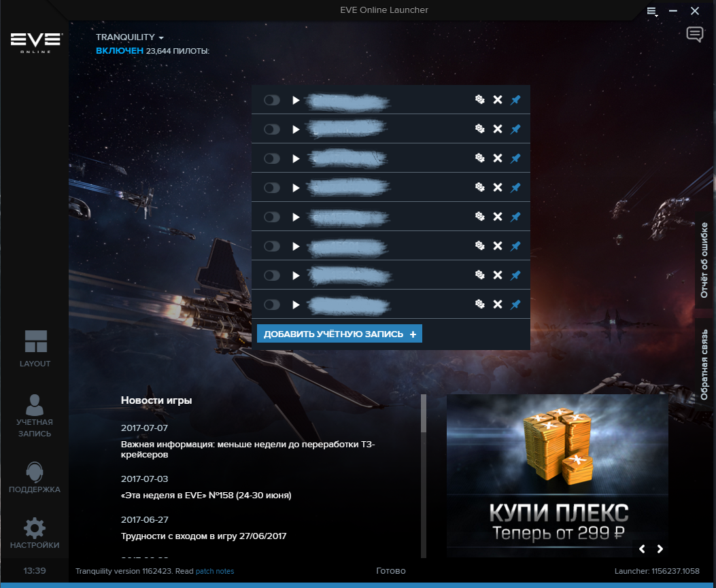Click the EVE Online logo
Viewport: 716px width, 588px height.
35,42
